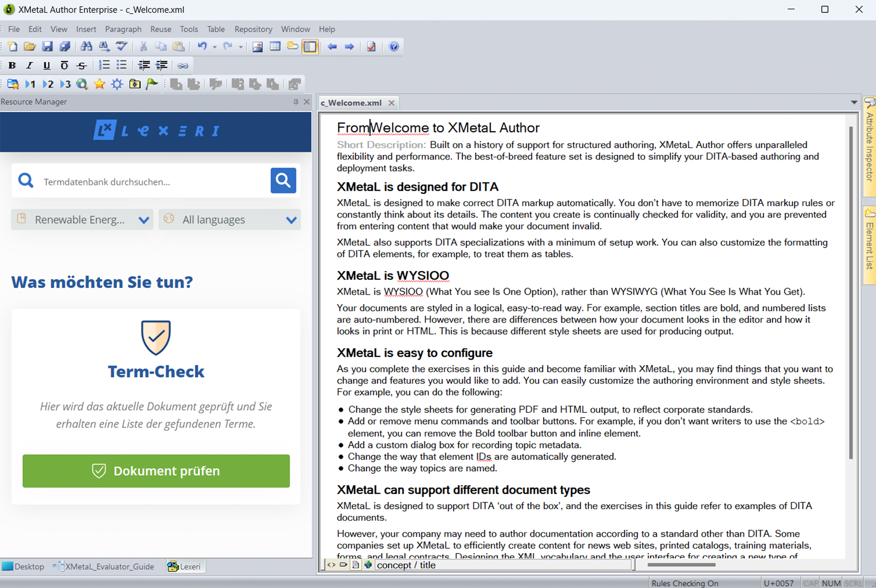Click the globe search icon in toolbar
The height and width of the screenshot is (588, 876).
82,84
